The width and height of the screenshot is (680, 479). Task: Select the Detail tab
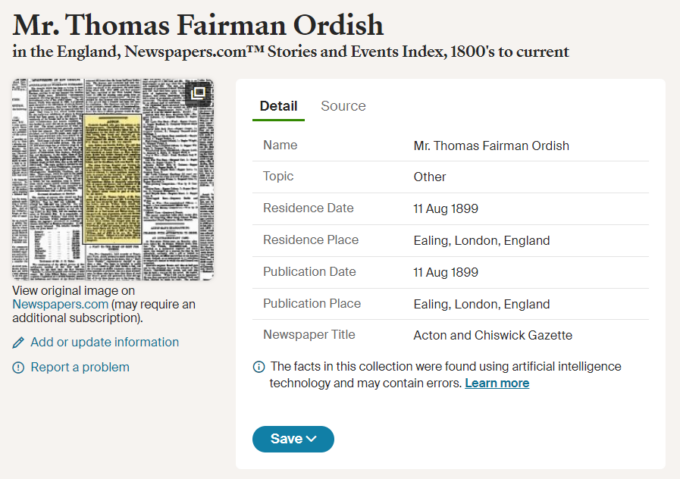pyautogui.click(x=278, y=106)
